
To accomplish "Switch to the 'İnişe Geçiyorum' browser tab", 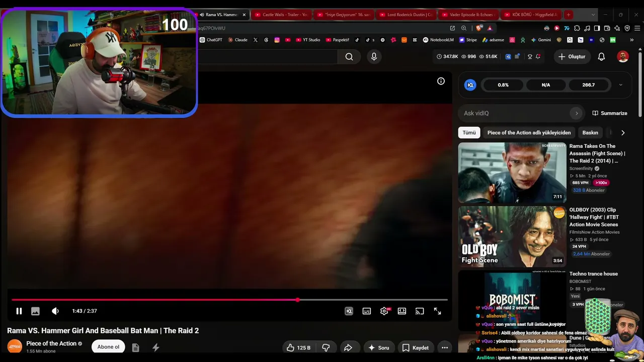I will 343,15.
